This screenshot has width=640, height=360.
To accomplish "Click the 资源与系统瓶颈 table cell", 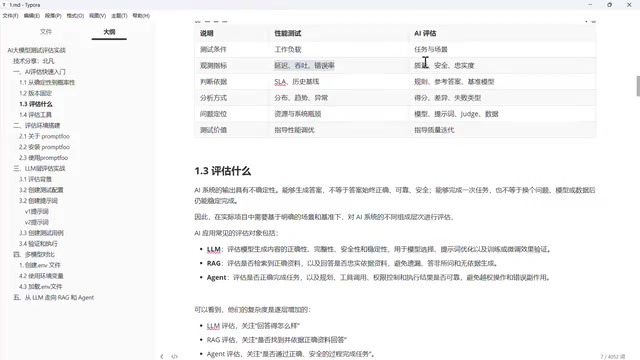I will click(339, 114).
